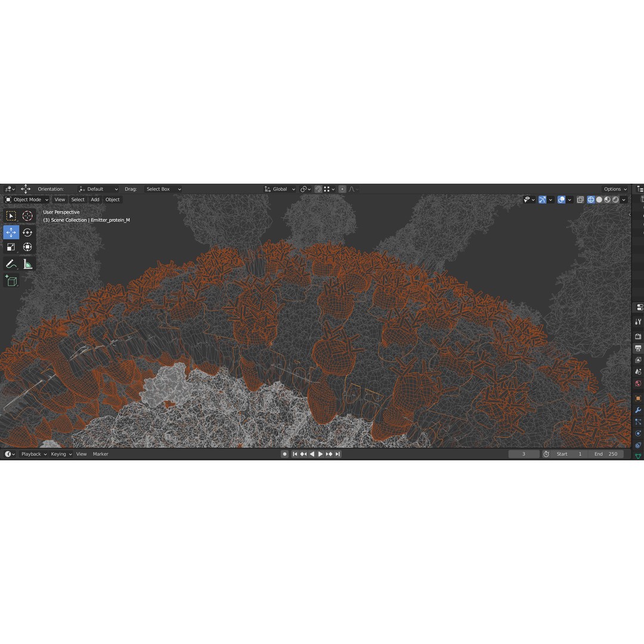
Task: Open the Object Data mesh properties tab
Action: pyautogui.click(x=638, y=456)
